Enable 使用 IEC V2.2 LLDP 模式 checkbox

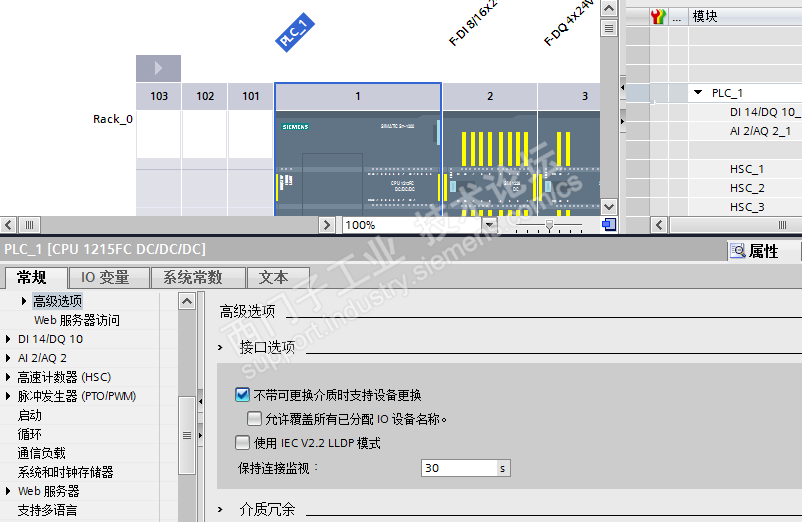(242, 442)
